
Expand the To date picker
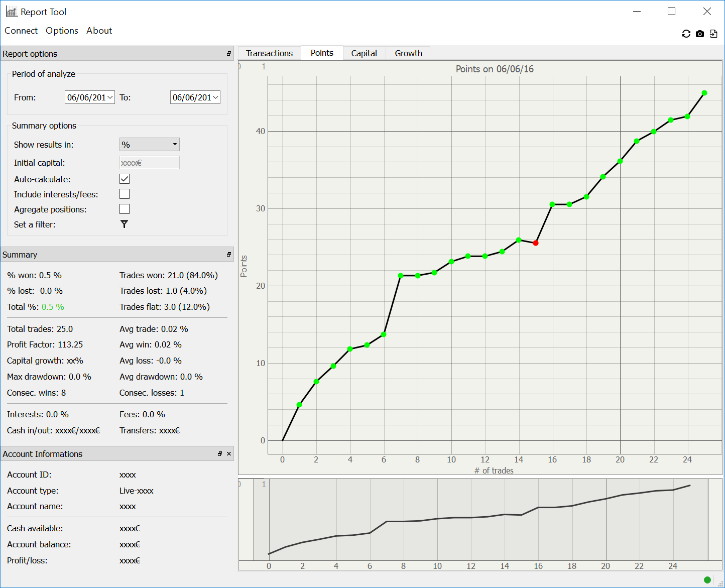pos(215,97)
